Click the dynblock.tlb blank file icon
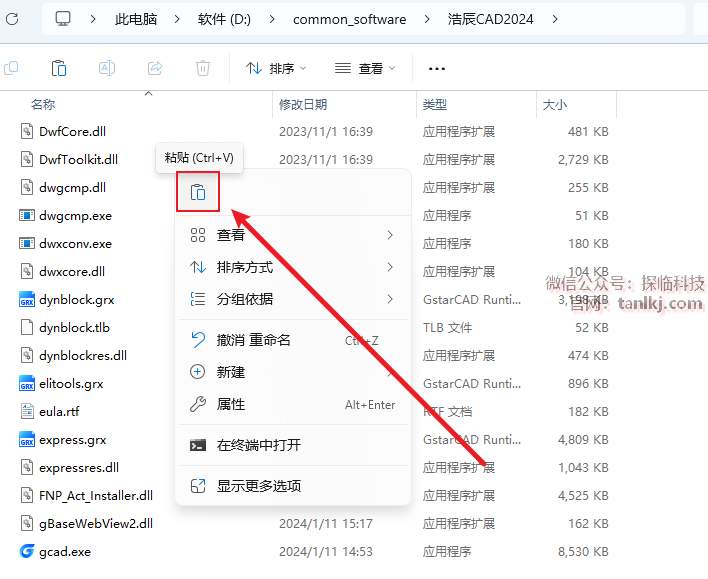 click(x=27, y=327)
